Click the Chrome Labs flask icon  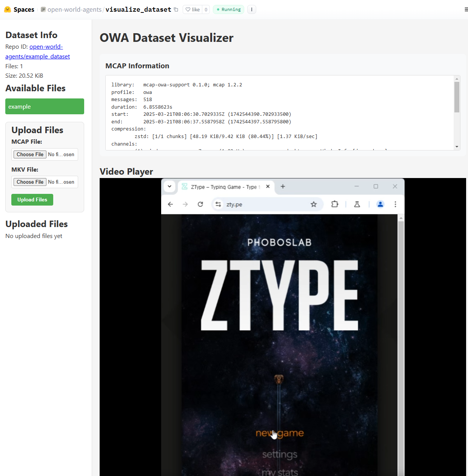[357, 204]
